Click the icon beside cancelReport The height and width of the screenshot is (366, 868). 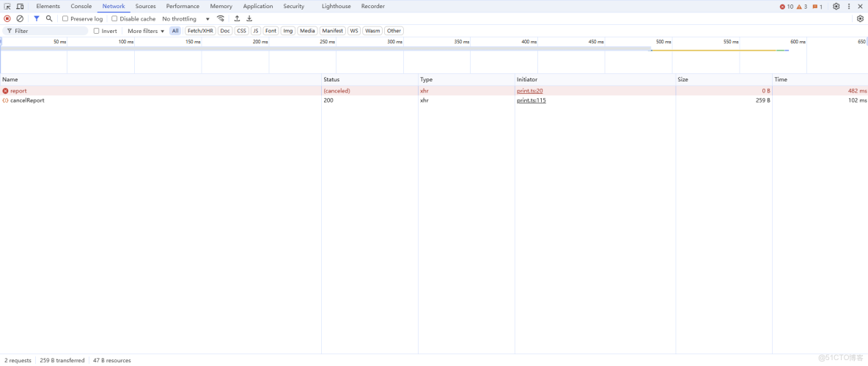pyautogui.click(x=6, y=100)
